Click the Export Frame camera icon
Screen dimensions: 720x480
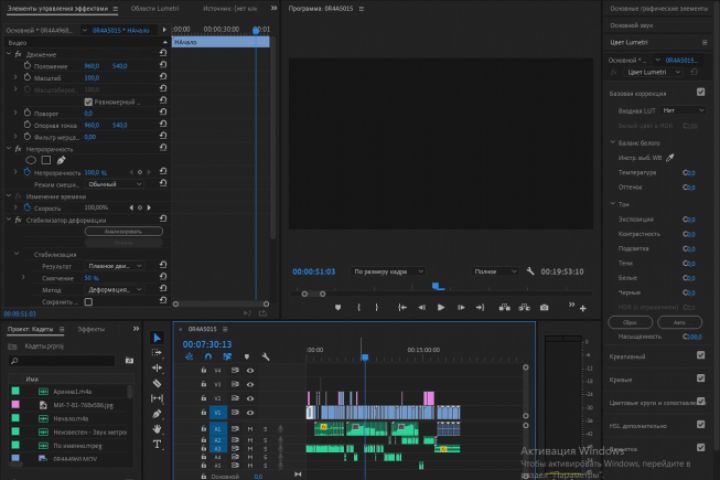point(544,308)
